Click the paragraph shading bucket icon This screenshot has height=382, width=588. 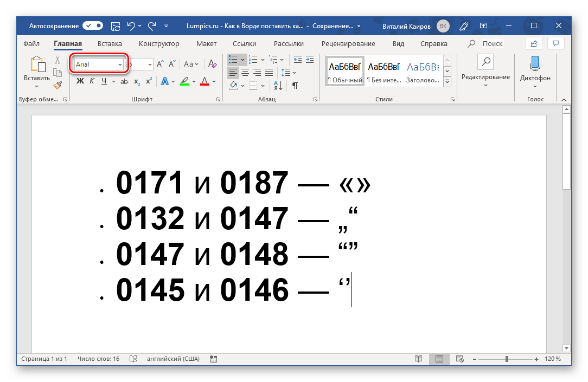[x=233, y=86]
